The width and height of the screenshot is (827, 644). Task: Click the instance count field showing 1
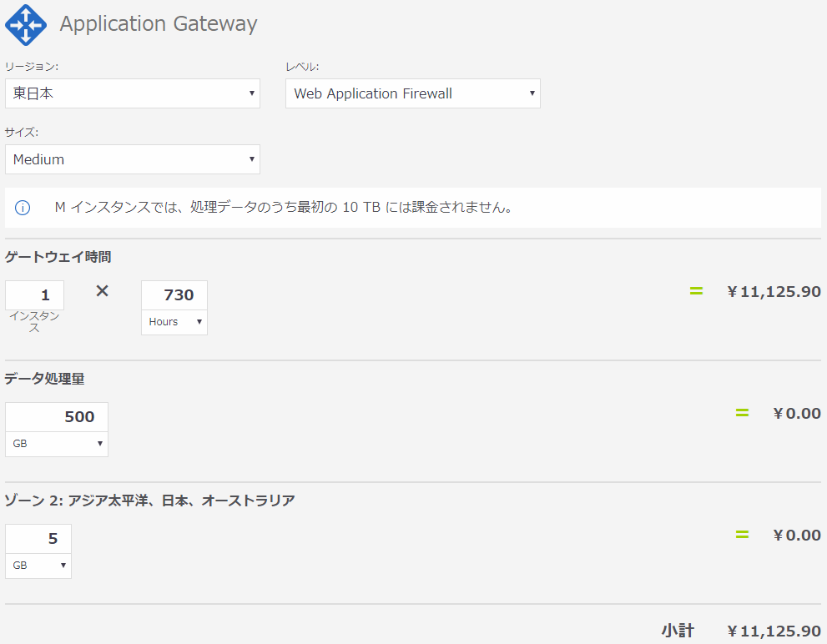pyautogui.click(x=35, y=294)
